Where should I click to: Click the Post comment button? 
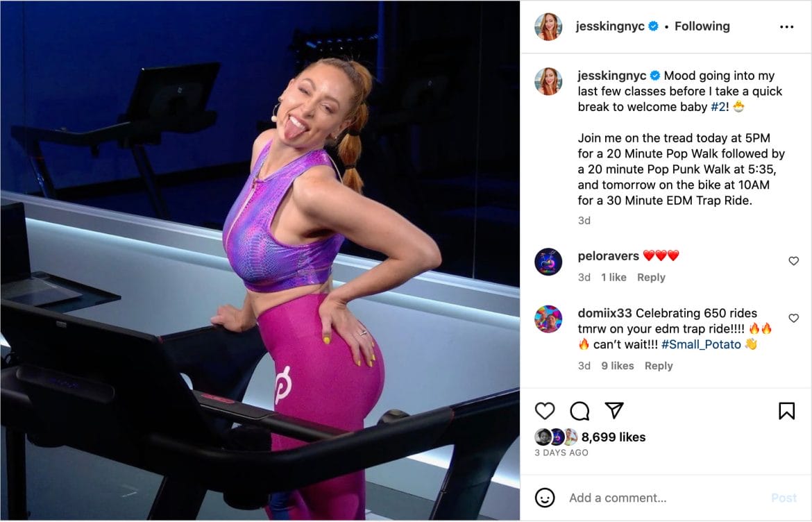[784, 498]
